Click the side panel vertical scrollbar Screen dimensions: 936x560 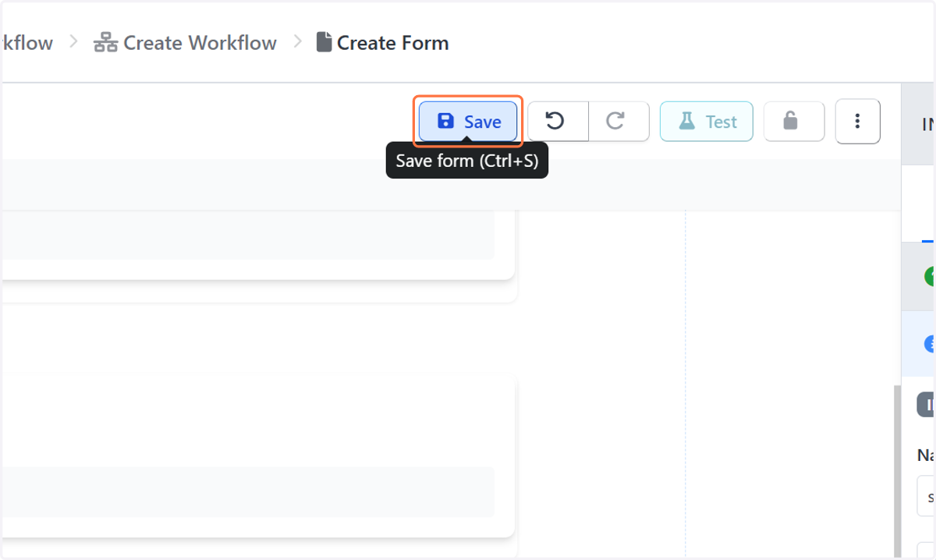tap(895, 471)
